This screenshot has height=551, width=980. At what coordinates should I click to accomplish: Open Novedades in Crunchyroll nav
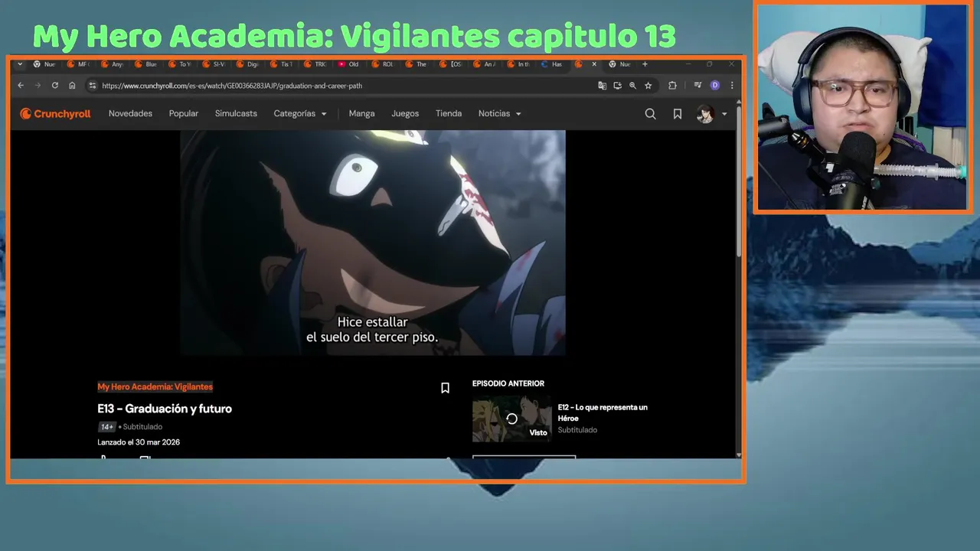click(x=130, y=113)
